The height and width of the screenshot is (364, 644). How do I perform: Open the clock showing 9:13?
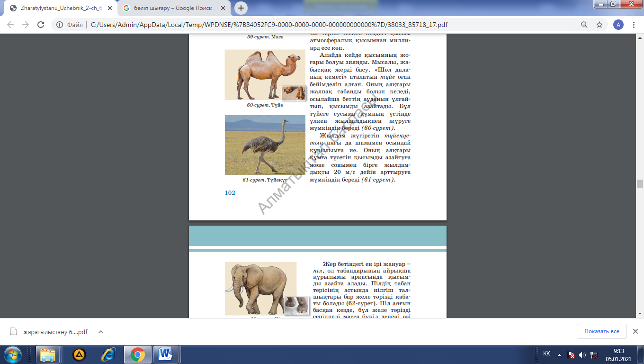coord(618,355)
